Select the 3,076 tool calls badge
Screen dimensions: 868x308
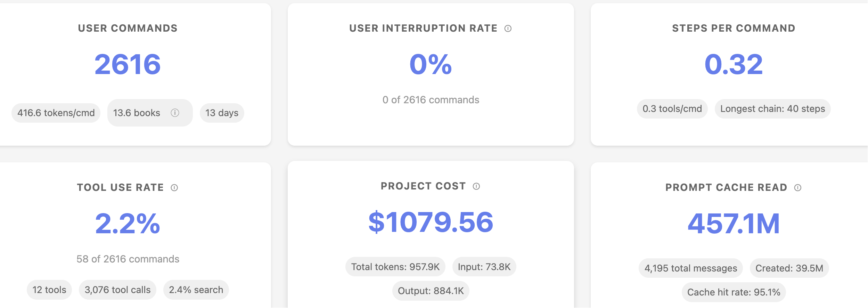coord(117,290)
